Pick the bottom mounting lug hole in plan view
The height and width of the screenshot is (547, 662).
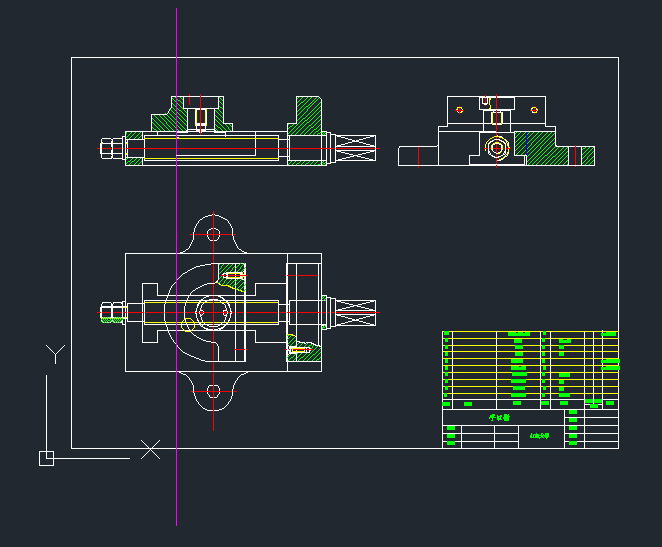pos(212,391)
